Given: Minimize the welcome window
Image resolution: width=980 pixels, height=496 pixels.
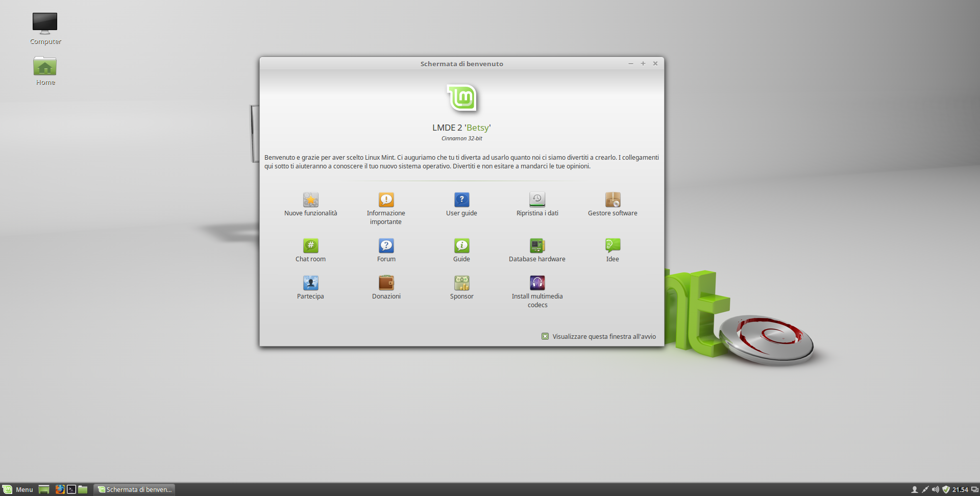Looking at the screenshot, I should pyautogui.click(x=631, y=64).
